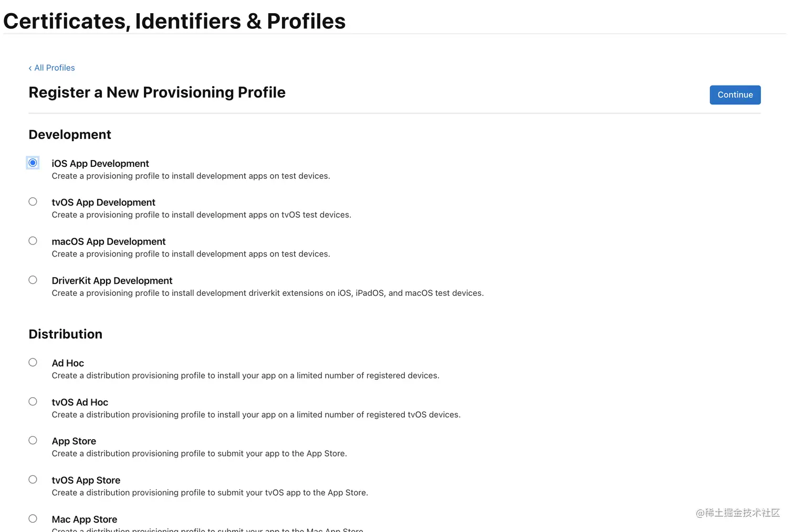Choose the tvOS App Development option
This screenshot has height=532, width=794.
(33, 201)
